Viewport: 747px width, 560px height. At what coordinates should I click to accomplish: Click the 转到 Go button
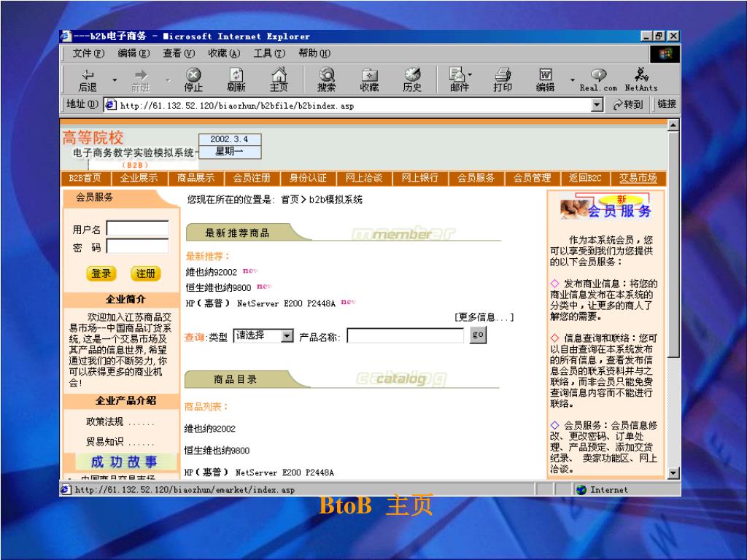click(627, 104)
